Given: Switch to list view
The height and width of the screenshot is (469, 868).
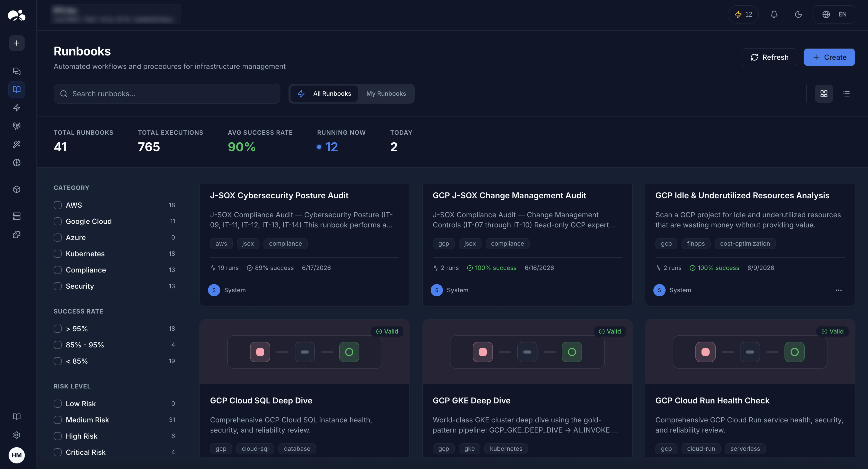Looking at the screenshot, I should [x=846, y=94].
